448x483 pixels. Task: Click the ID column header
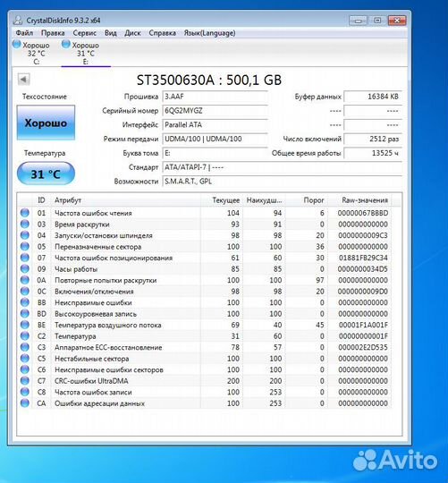click(41, 200)
